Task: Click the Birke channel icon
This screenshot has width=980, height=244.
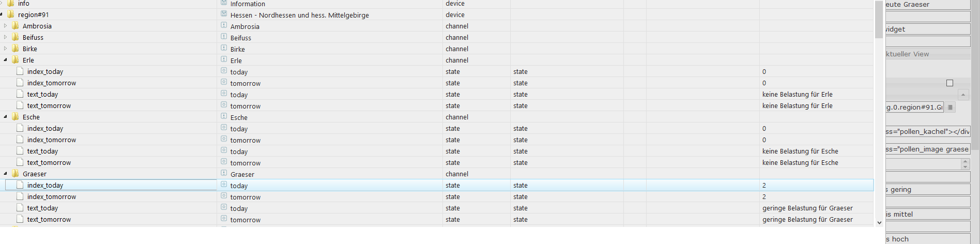Action: click(x=224, y=48)
